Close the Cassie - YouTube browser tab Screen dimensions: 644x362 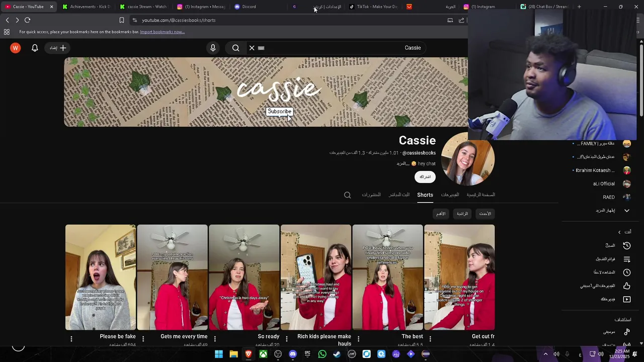(51, 7)
